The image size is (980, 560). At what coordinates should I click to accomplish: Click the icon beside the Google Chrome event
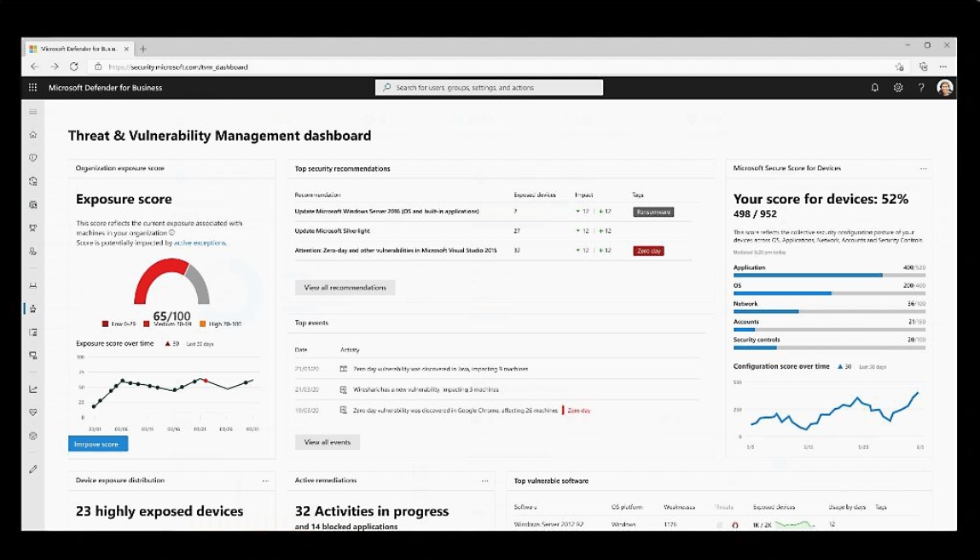(x=343, y=411)
